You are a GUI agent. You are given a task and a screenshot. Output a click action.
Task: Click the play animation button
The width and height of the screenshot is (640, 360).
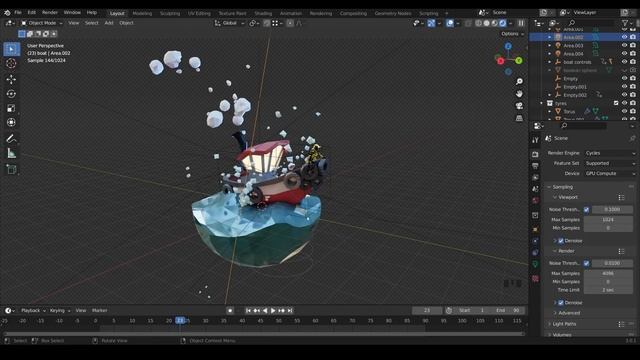click(x=273, y=311)
